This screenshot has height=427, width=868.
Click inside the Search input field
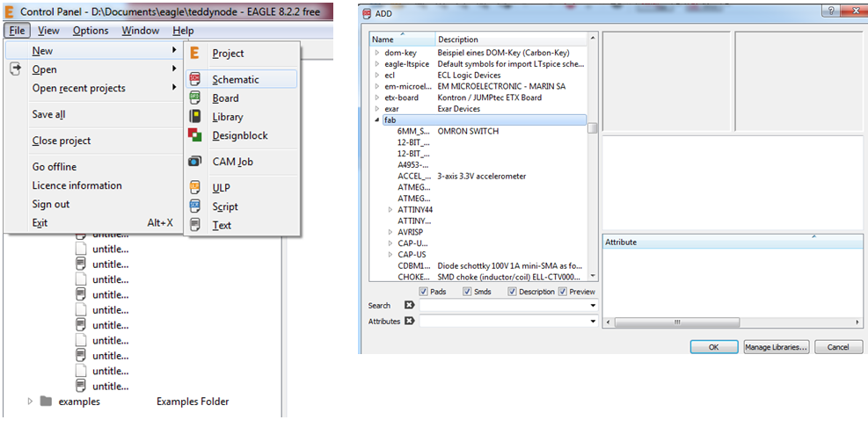504,306
